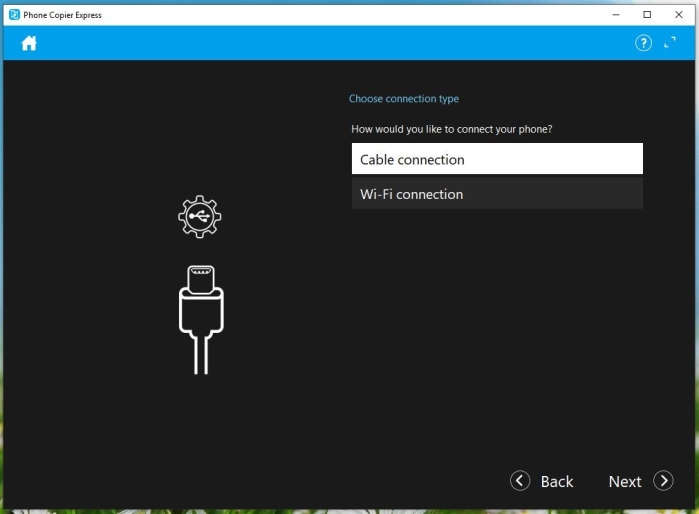Click the How would you like to connect question text

pyautogui.click(x=452, y=129)
